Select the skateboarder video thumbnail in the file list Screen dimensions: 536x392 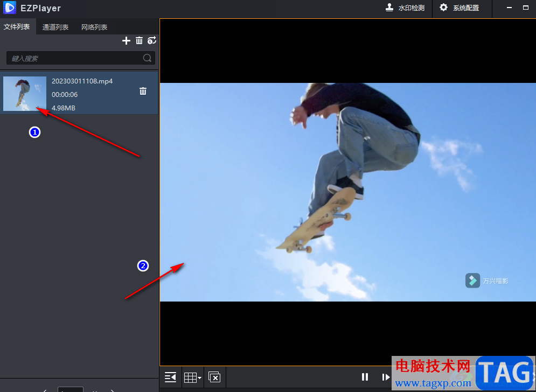25,94
